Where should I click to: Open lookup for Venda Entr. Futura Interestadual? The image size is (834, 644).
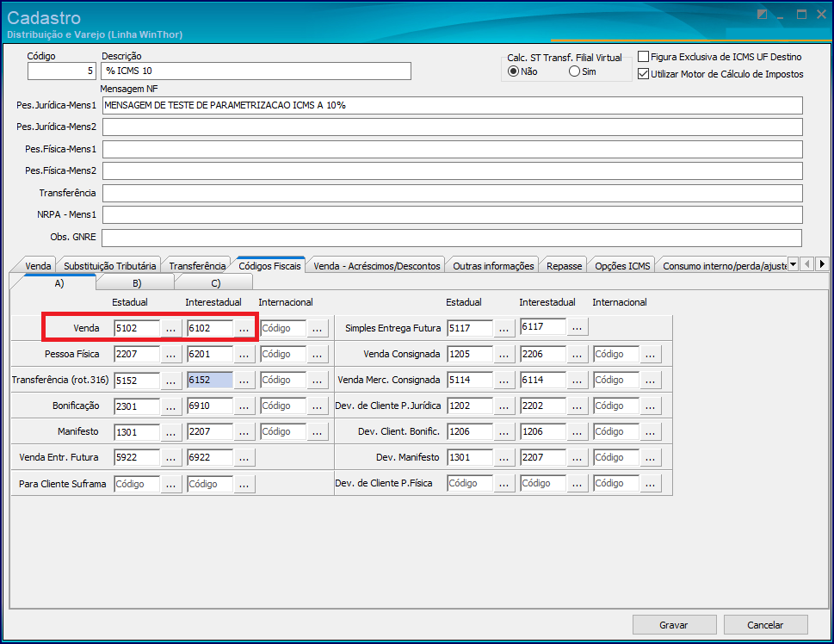(244, 458)
